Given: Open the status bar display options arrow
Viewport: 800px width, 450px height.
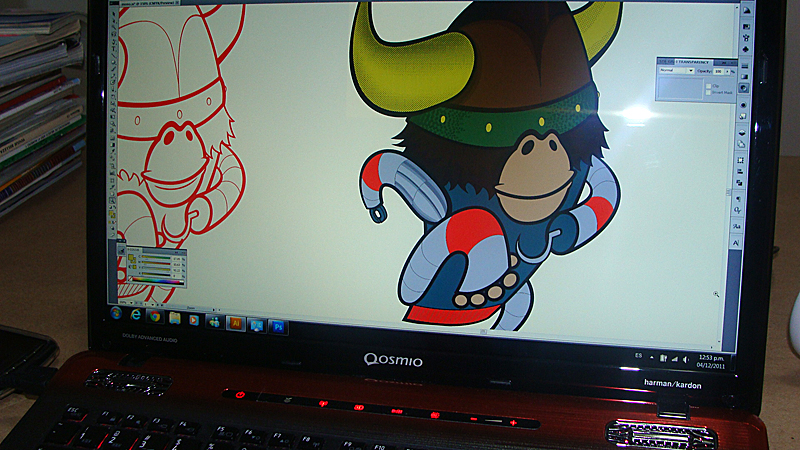Looking at the screenshot, I should (213, 310).
